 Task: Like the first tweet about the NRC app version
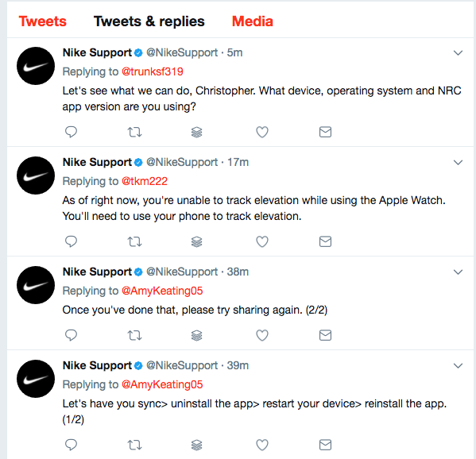tap(262, 132)
